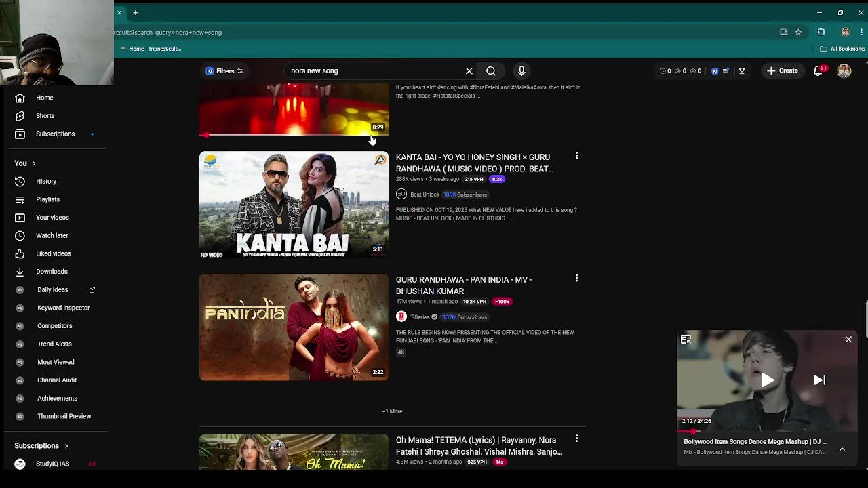The height and width of the screenshot is (488, 868).
Task: Click the blue vidIQ logo in header toolbar
Action: coord(715,70)
